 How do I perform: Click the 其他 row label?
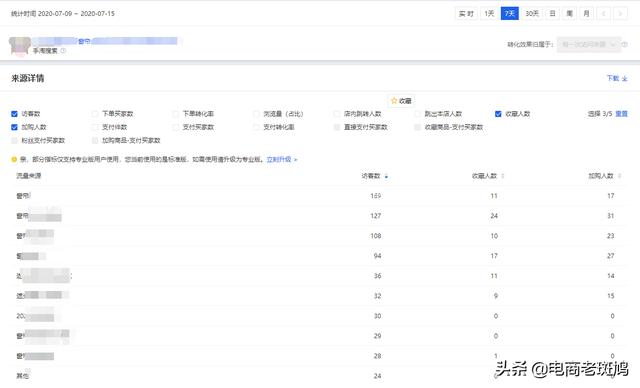pyautogui.click(x=22, y=376)
